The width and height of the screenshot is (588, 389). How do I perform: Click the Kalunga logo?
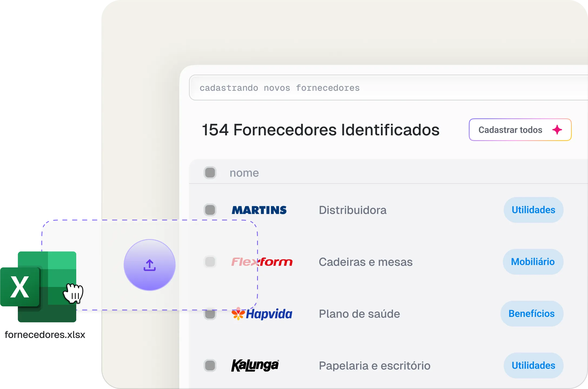click(x=255, y=365)
